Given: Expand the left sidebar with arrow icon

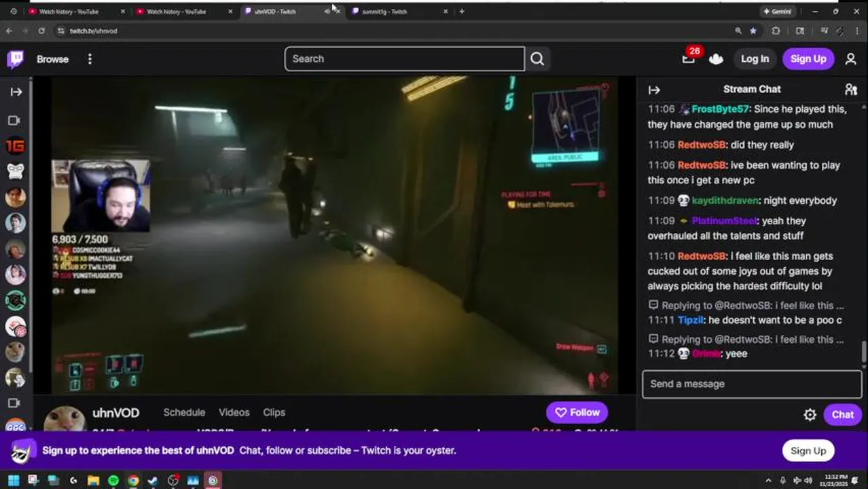Looking at the screenshot, I should point(16,92).
